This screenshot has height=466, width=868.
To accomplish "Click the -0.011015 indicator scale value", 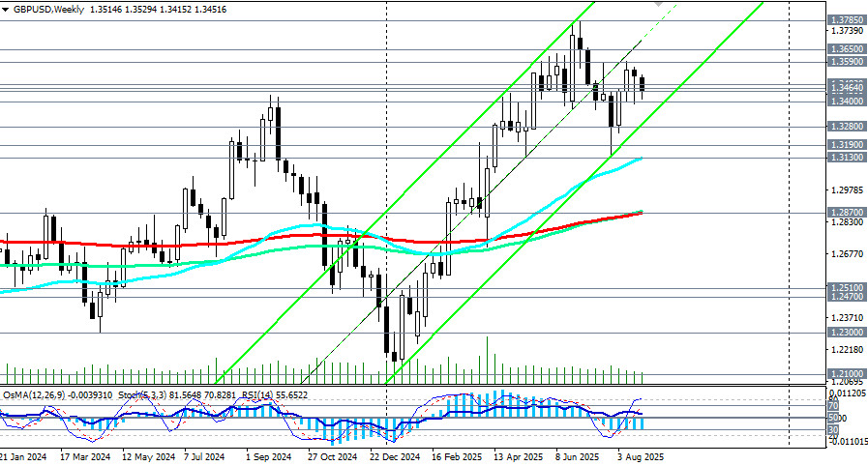I will pos(848,441).
